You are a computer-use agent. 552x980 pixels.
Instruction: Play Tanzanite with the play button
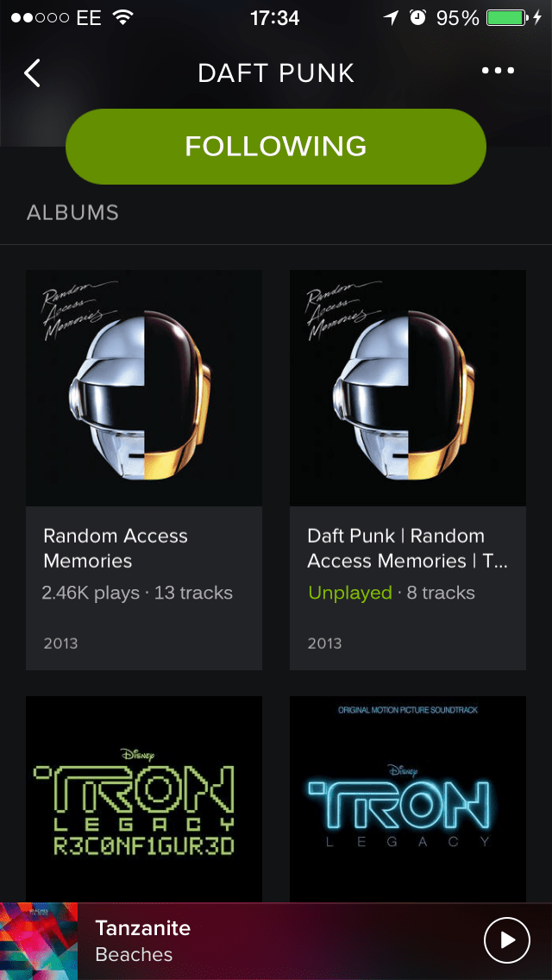tap(507, 940)
